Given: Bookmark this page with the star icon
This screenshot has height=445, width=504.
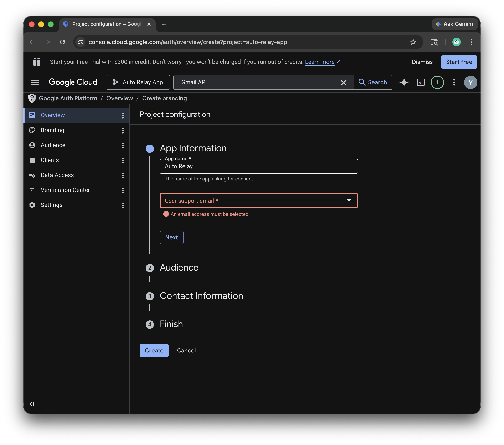Looking at the screenshot, I should 413,42.
